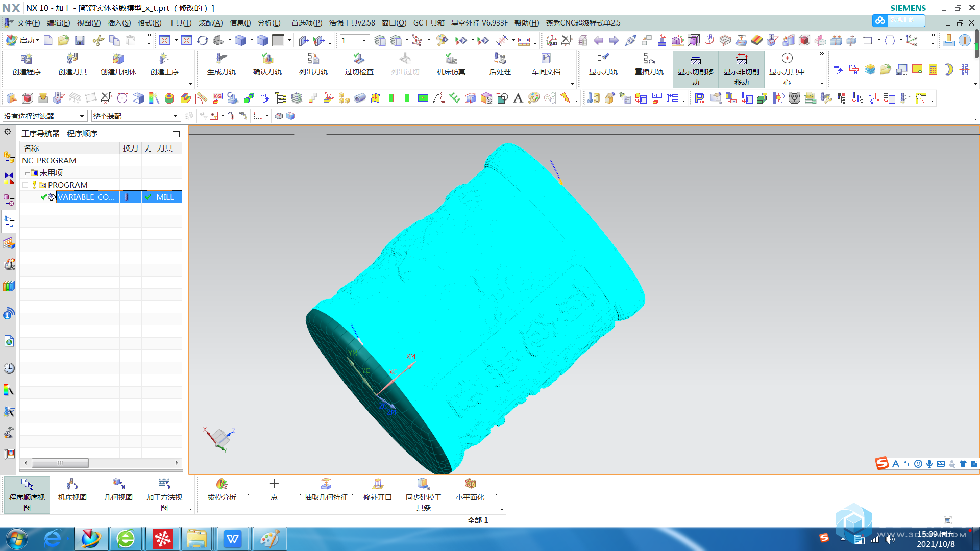Open the Start (启动) dropdown
Screen dimensions: 980x551
point(22,40)
